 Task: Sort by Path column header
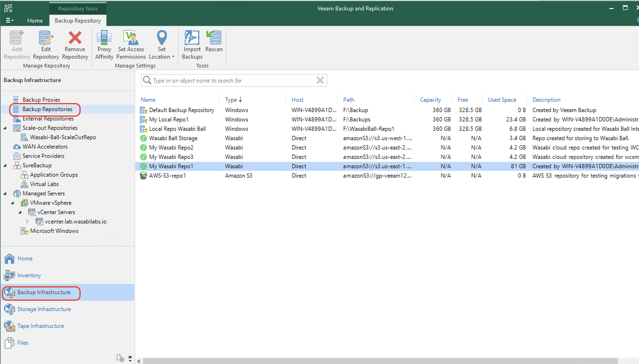[x=349, y=100]
